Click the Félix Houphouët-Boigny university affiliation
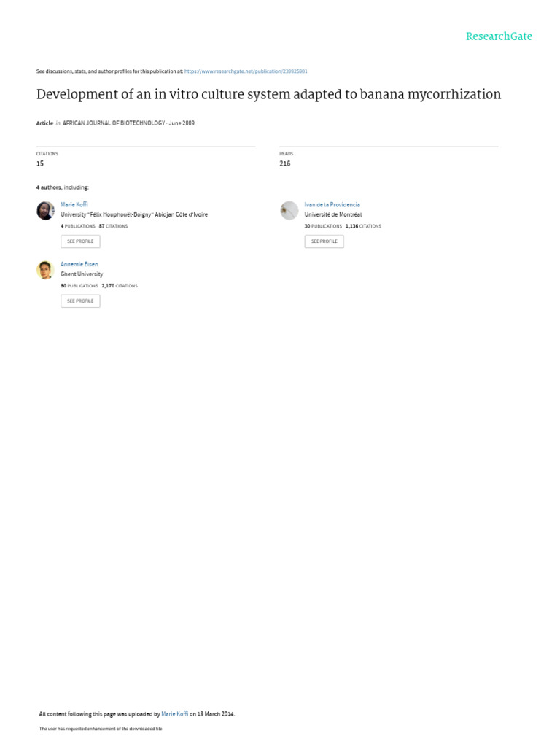This screenshot has width=560, height=747. [134, 214]
